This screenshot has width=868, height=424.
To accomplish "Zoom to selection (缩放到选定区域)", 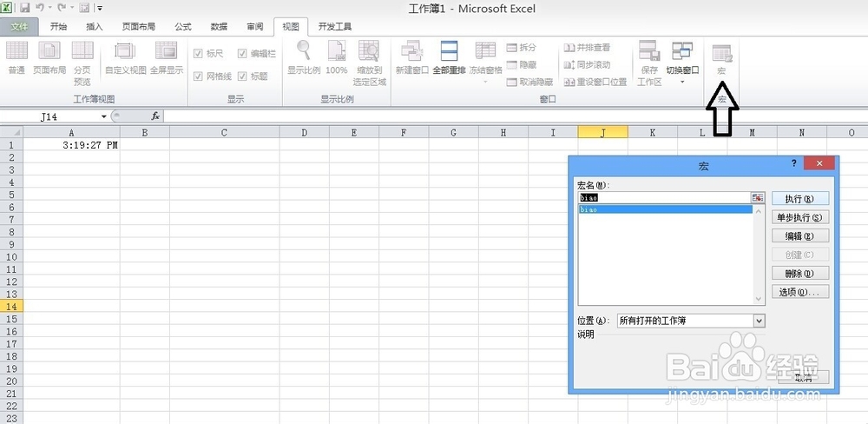I will pos(369,63).
